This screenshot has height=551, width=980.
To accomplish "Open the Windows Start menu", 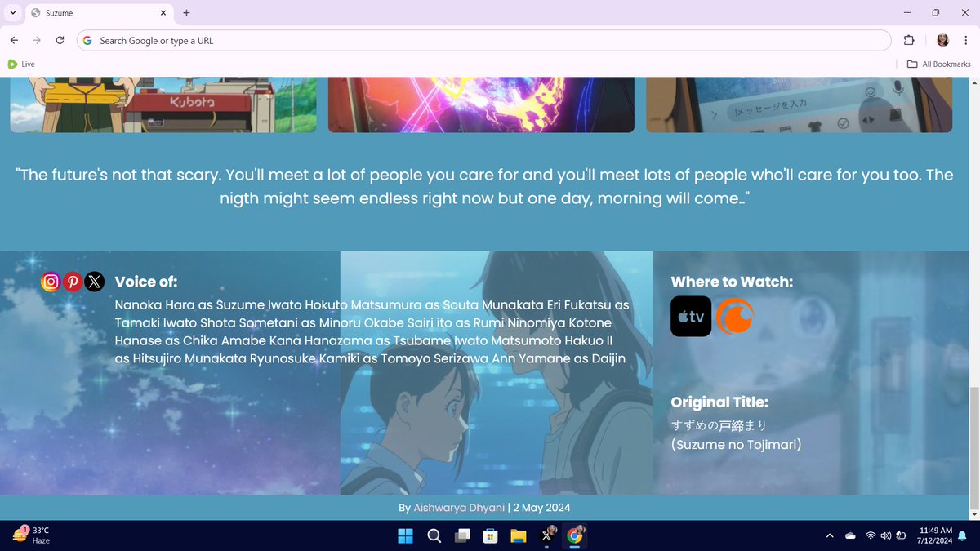I will [x=405, y=535].
